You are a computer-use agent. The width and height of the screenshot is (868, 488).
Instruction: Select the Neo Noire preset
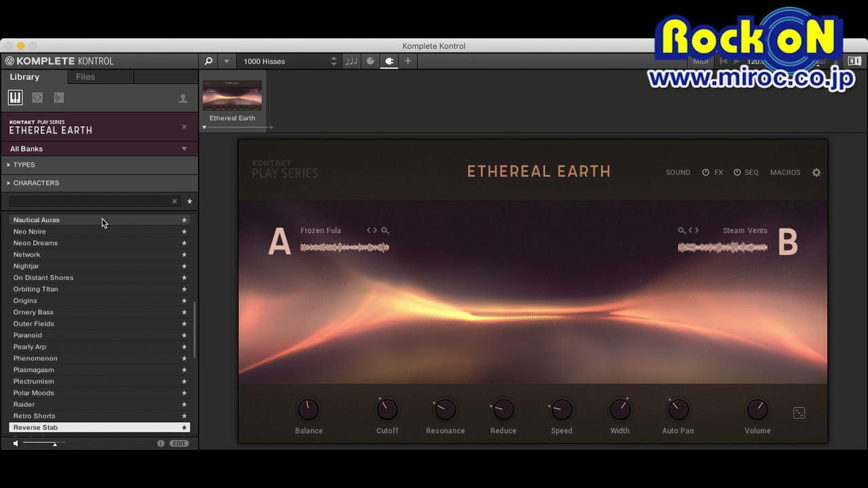pyautogui.click(x=99, y=231)
